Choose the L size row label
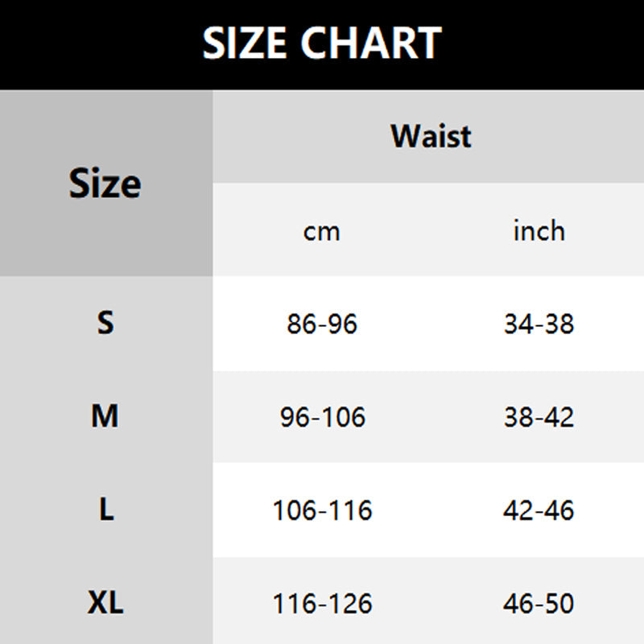This screenshot has height=644, width=644. click(x=105, y=510)
